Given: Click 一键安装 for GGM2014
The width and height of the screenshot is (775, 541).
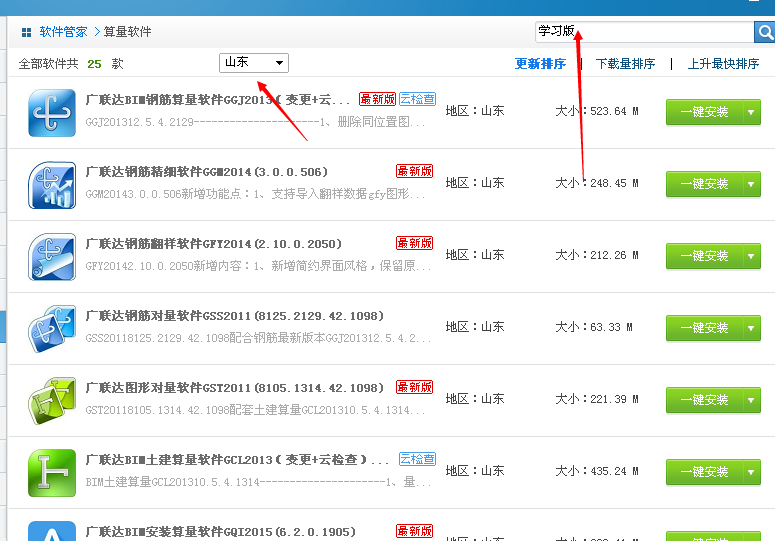Looking at the screenshot, I should pos(704,184).
